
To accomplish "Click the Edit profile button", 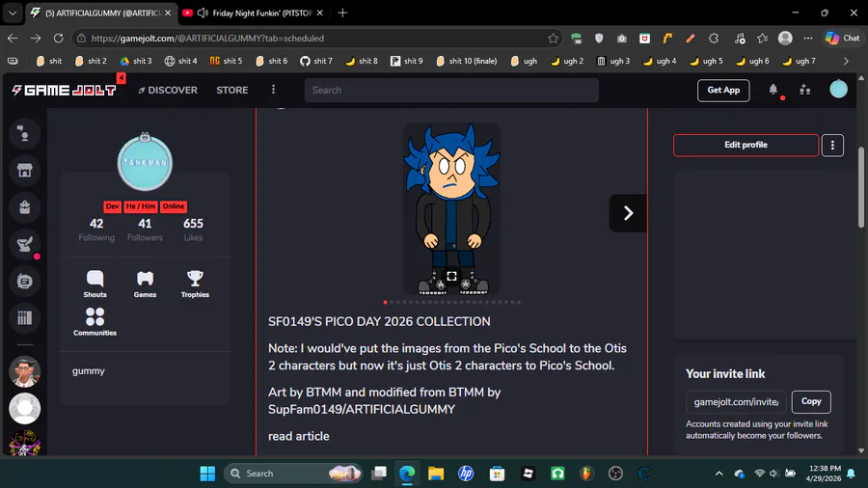I will (x=746, y=145).
